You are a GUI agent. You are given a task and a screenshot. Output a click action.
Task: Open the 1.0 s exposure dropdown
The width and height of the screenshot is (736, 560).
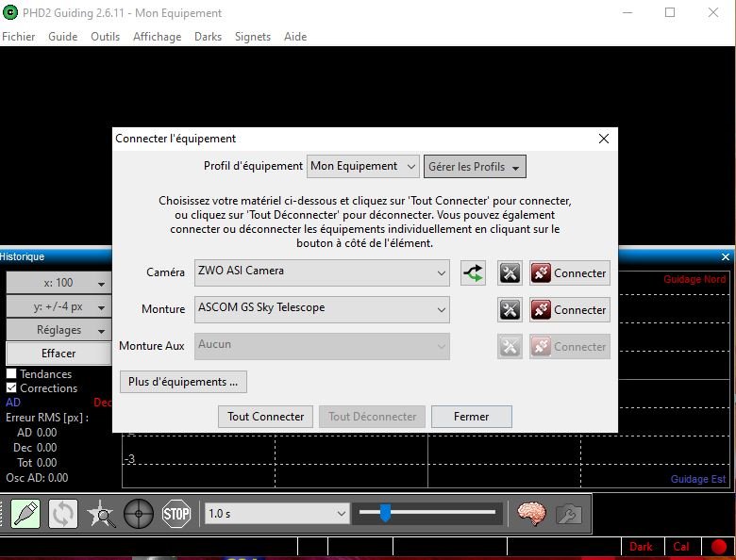pyautogui.click(x=276, y=514)
